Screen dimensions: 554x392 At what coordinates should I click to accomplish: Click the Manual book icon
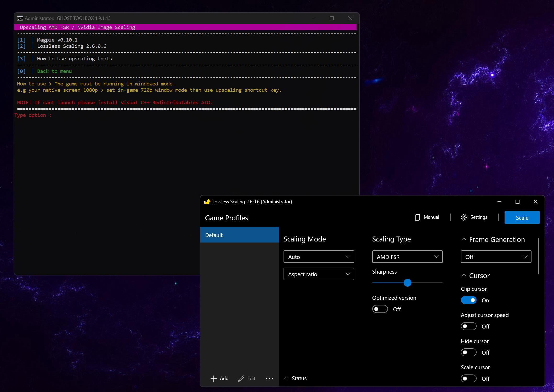tap(417, 217)
